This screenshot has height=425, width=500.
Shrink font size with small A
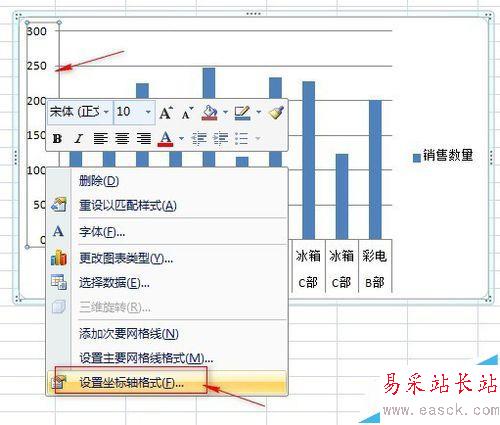[x=188, y=113]
